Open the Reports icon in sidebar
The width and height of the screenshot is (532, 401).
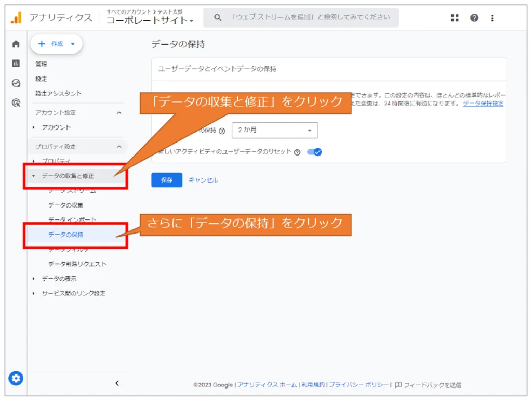click(16, 63)
